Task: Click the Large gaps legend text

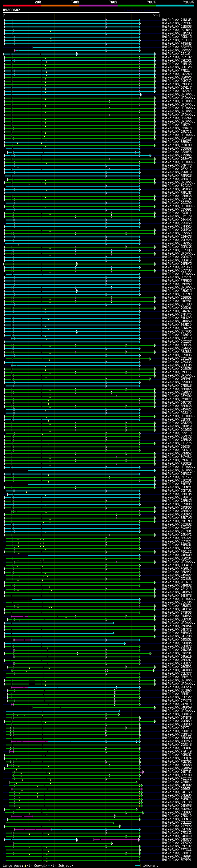Action: click(38, 865)
